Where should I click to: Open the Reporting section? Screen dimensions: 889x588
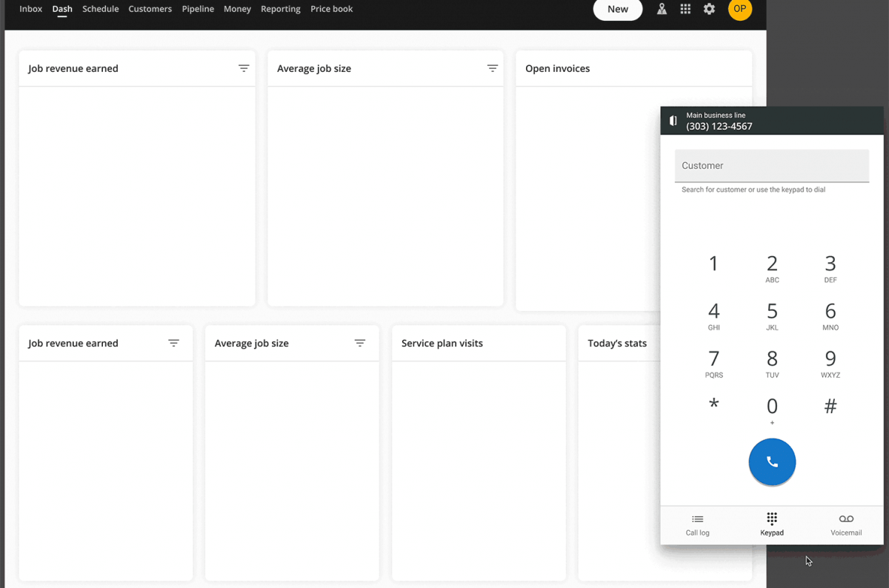point(280,9)
